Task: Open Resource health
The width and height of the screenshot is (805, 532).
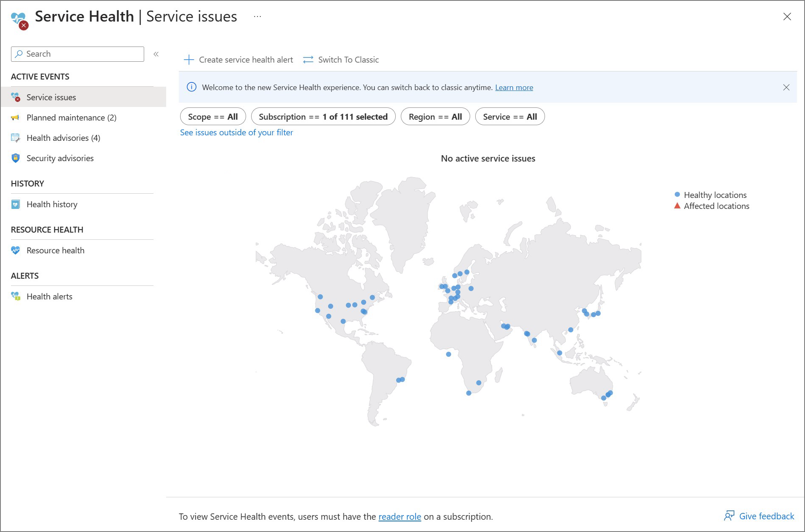Action: pos(55,250)
